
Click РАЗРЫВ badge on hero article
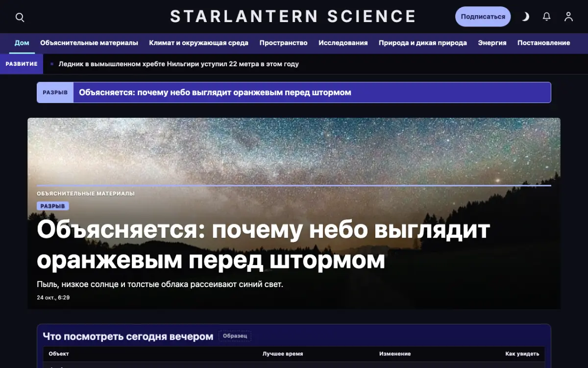tap(53, 206)
